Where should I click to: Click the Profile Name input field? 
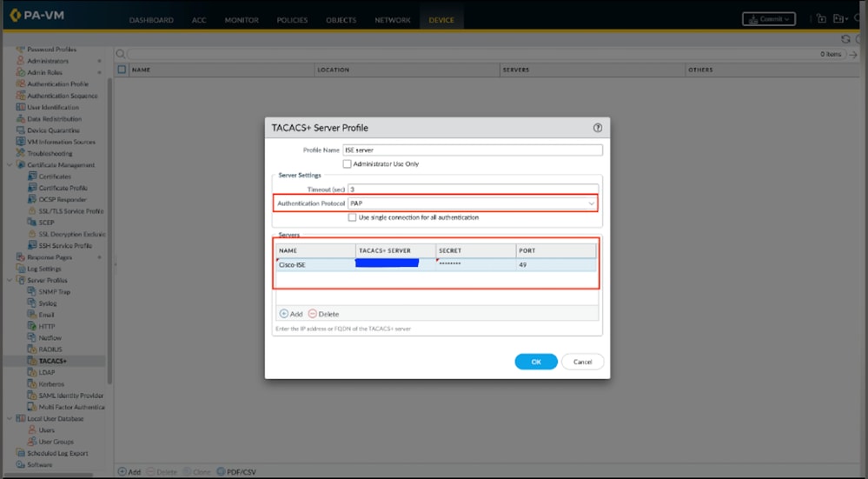[473, 150]
